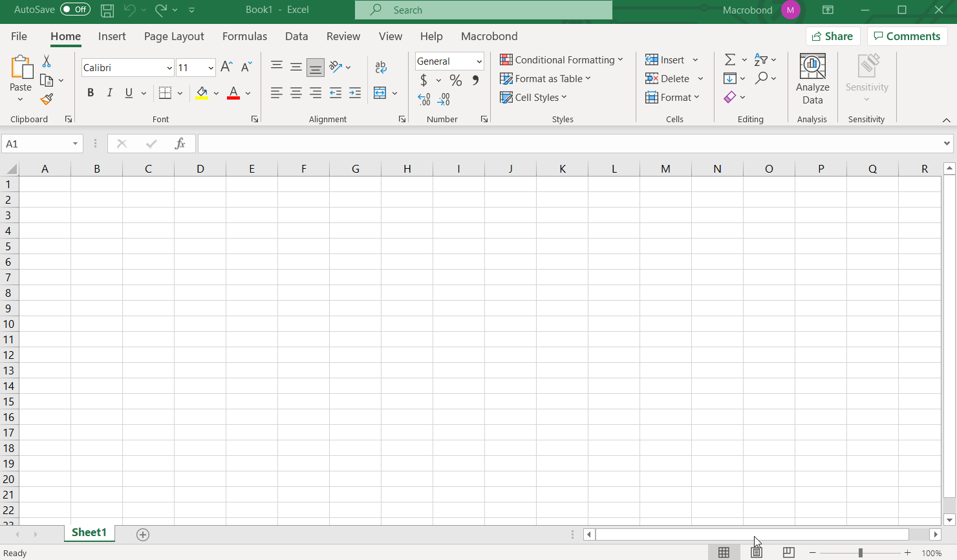Expand Conditional Formatting menu
This screenshot has width=957, height=560.
[x=561, y=59]
